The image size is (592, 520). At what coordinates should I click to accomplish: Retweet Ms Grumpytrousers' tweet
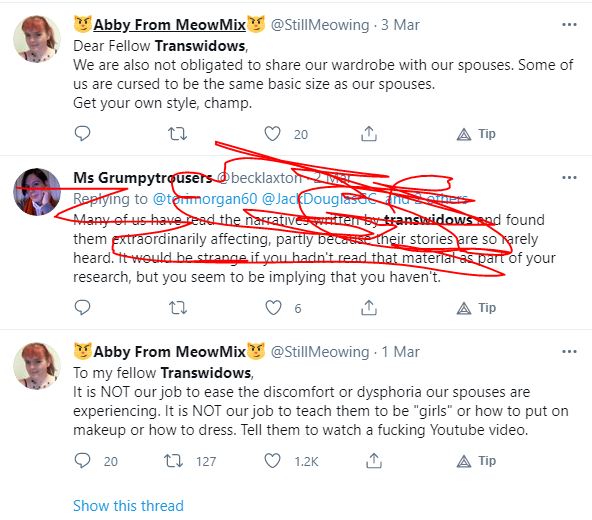(x=177, y=308)
